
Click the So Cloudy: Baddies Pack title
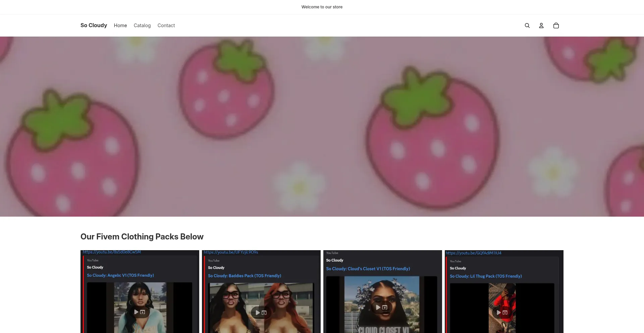point(244,276)
